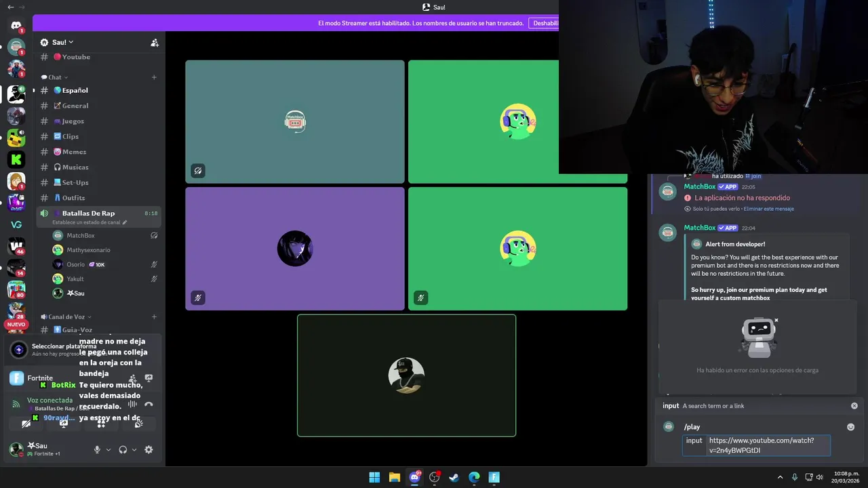Click the MatchBox video tile
Image resolution: width=868 pixels, height=488 pixels.
point(295,121)
